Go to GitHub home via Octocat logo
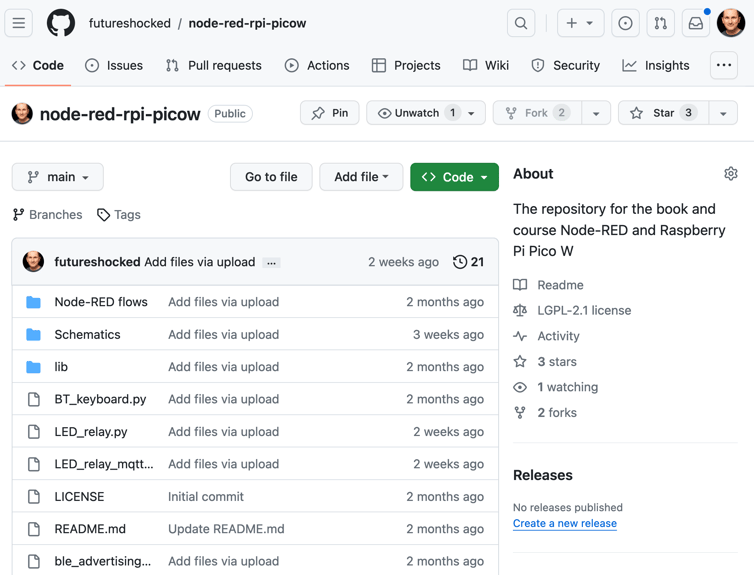The width and height of the screenshot is (754, 575). (61, 23)
